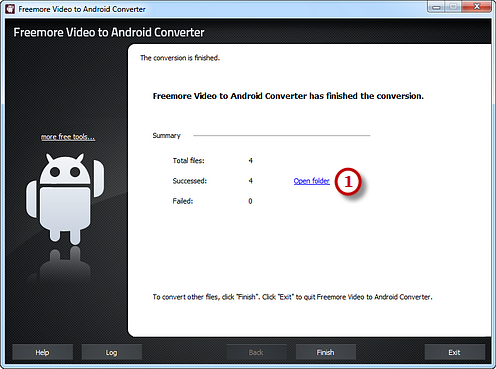Screen dimensions: 496x369
Task: Select the 'Successed:' count value
Action: (250, 181)
